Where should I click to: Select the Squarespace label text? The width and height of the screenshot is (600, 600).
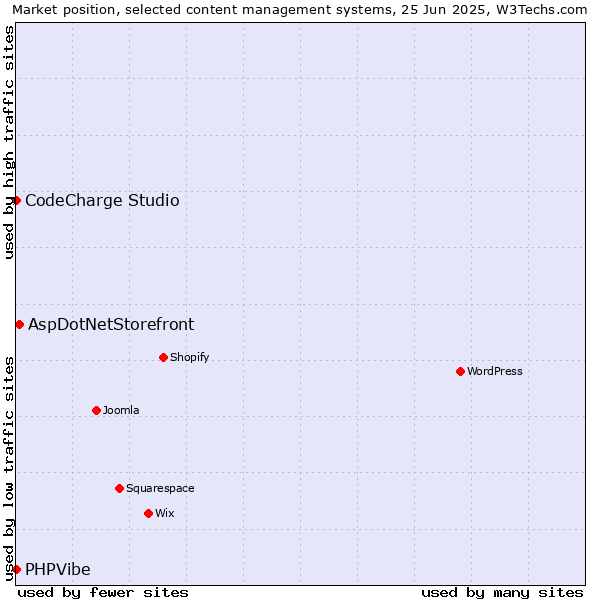[x=160, y=488]
